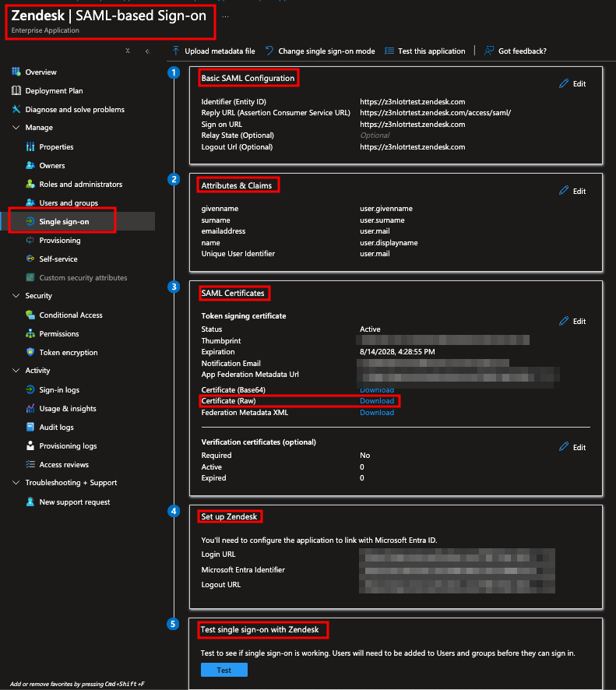The height and width of the screenshot is (690, 616).
Task: Click the expiration date 8/14/2028
Action: coord(397,351)
